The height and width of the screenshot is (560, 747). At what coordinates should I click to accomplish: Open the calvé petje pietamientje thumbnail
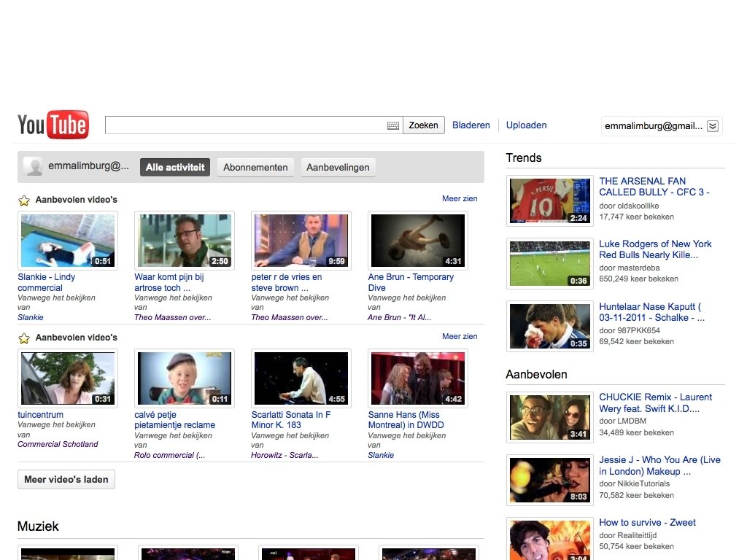(x=185, y=378)
